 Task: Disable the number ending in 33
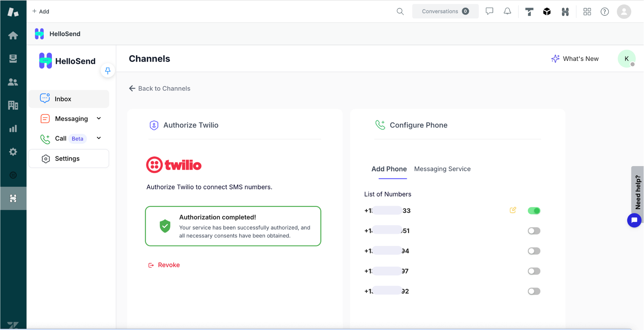(534, 211)
